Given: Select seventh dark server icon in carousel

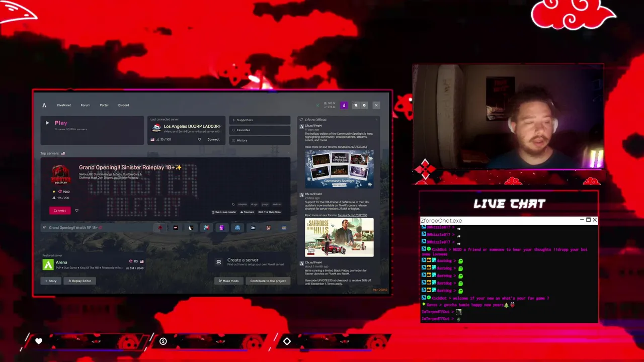Looking at the screenshot, I should pos(253,228).
